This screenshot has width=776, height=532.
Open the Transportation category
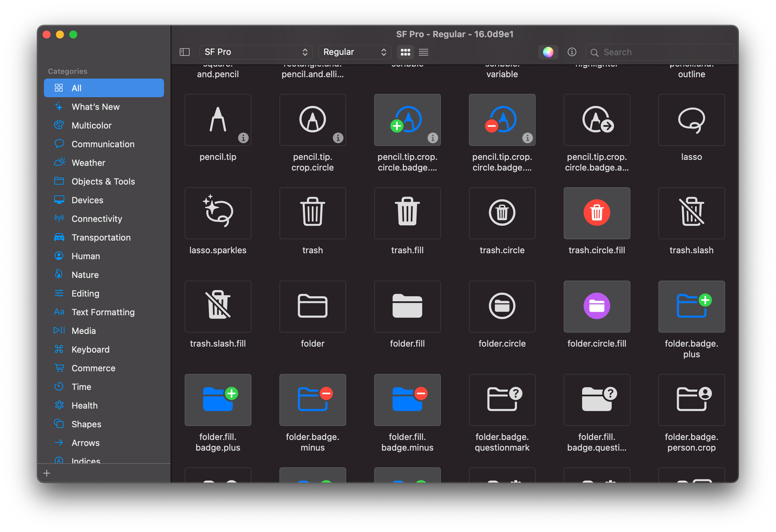pos(104,237)
